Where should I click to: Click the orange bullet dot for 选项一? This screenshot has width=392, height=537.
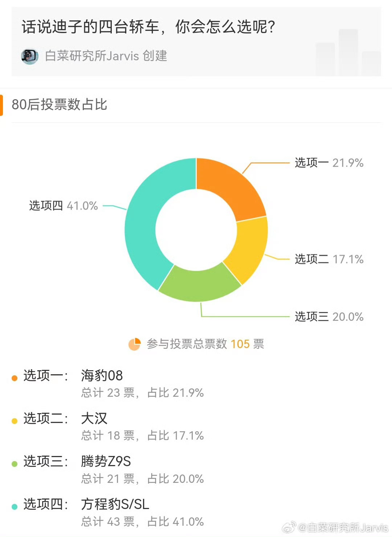click(x=15, y=378)
